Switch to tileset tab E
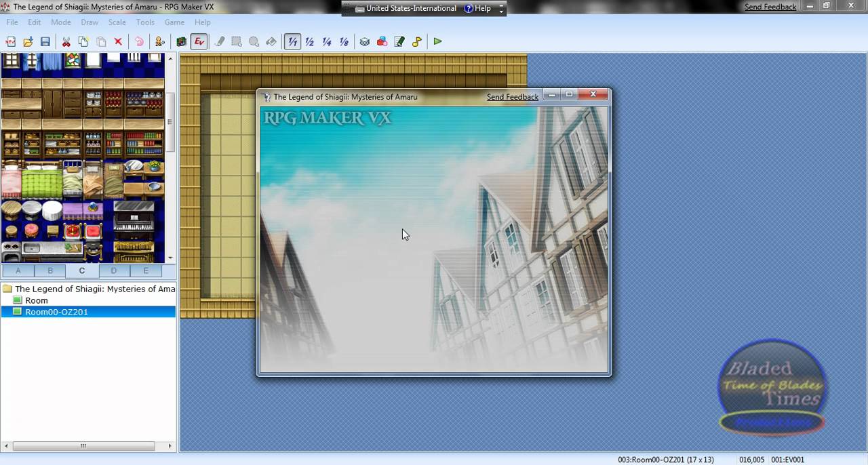 145,270
